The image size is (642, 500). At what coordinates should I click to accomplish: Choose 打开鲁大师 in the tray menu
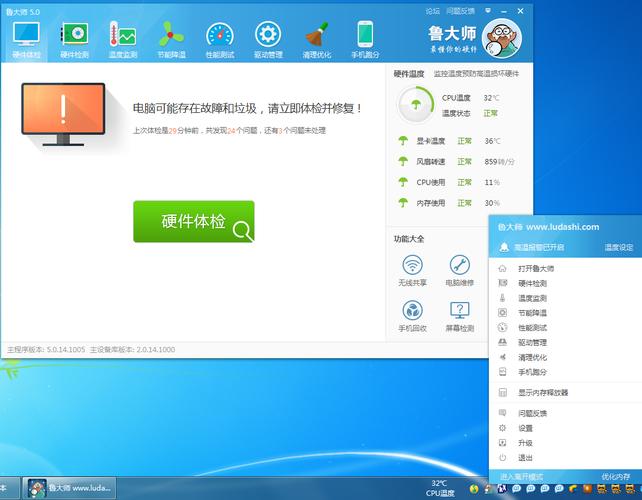pyautogui.click(x=565, y=269)
